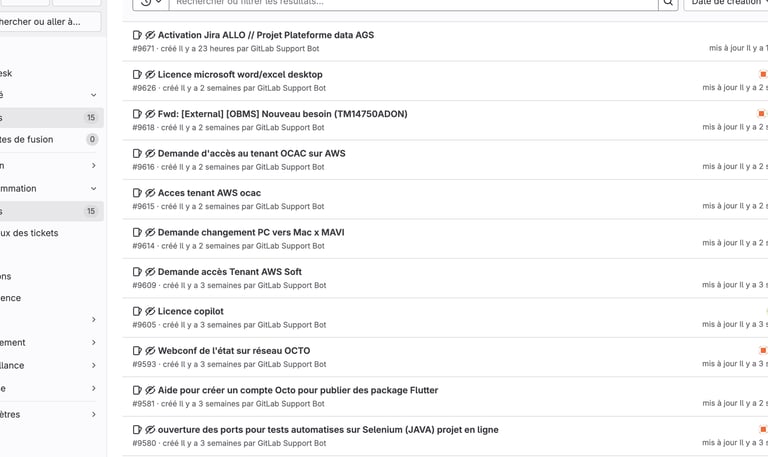The width and height of the screenshot is (768, 457).
Task: Click the issue icon beside Demande accès Tenant AWS Soft
Action: coord(137,272)
